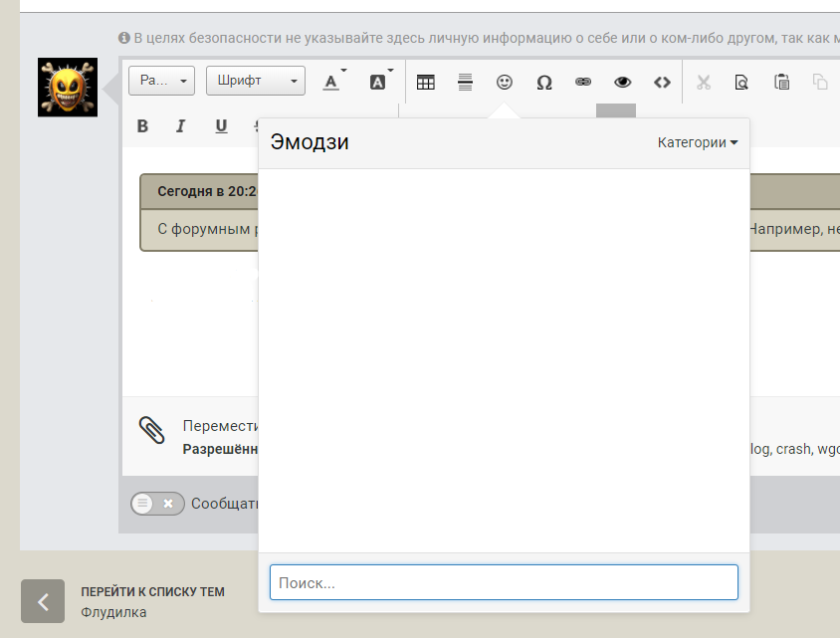Image resolution: width=840 pixels, height=638 pixels.
Task: Click the emoji smiley toolbar icon
Action: (x=505, y=83)
